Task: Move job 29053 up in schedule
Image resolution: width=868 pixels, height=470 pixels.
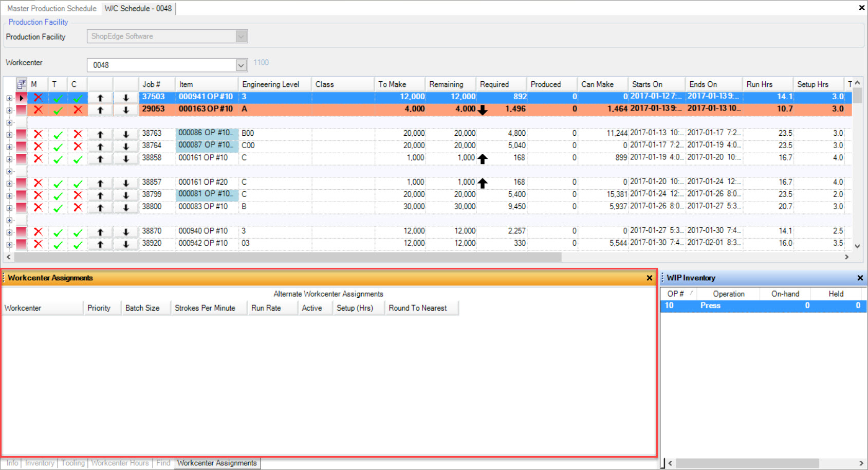Action: (100, 110)
